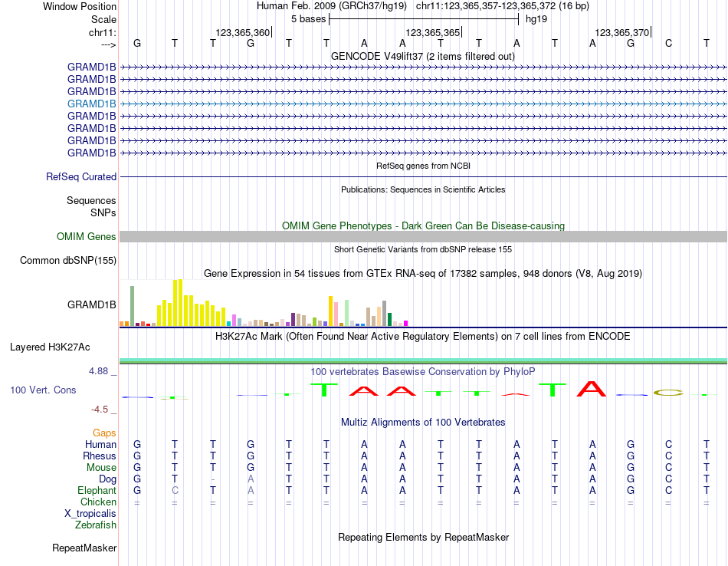Open the GENCODE V49lift37 track title
This screenshot has height=566, width=728.
pos(422,56)
